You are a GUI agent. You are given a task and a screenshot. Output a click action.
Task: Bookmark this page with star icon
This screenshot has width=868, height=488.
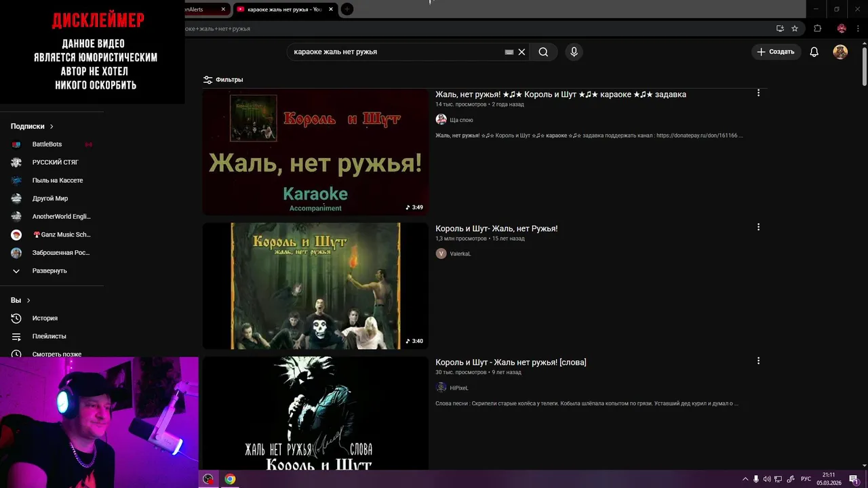coord(795,28)
